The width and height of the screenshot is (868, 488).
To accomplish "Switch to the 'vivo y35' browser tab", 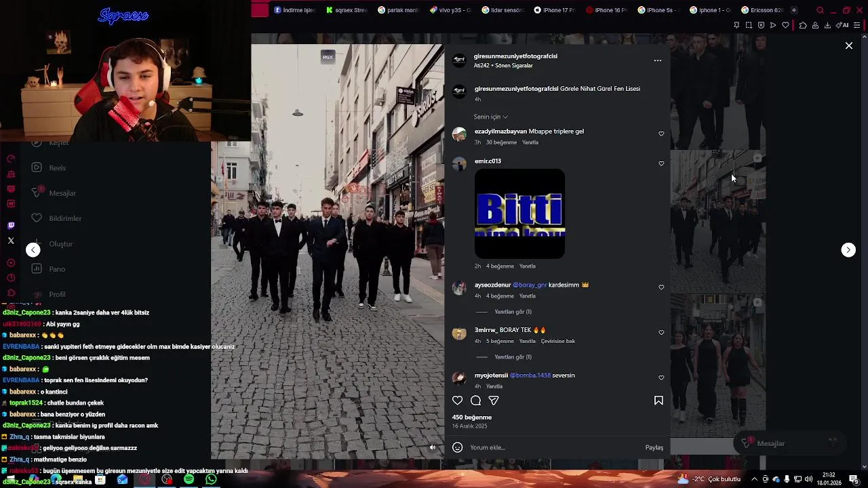I will (x=450, y=10).
